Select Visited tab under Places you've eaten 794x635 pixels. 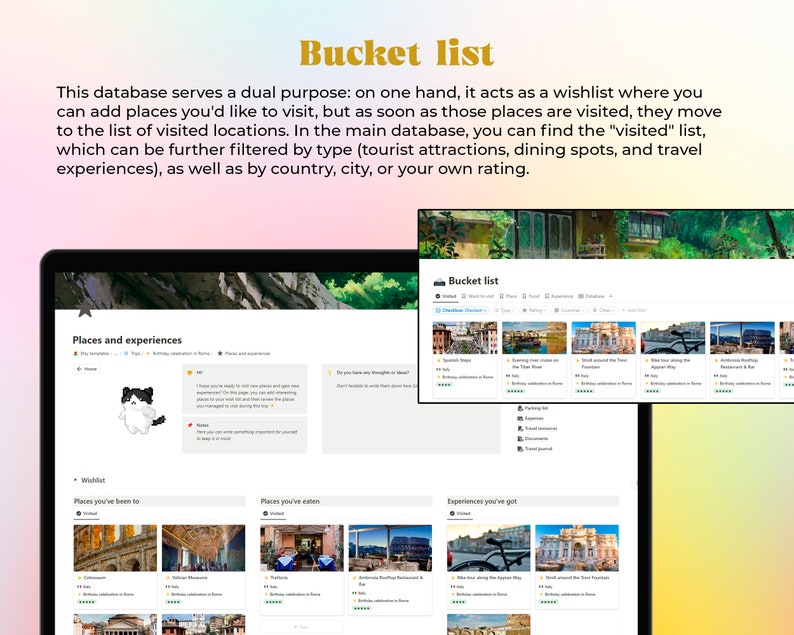[273, 513]
